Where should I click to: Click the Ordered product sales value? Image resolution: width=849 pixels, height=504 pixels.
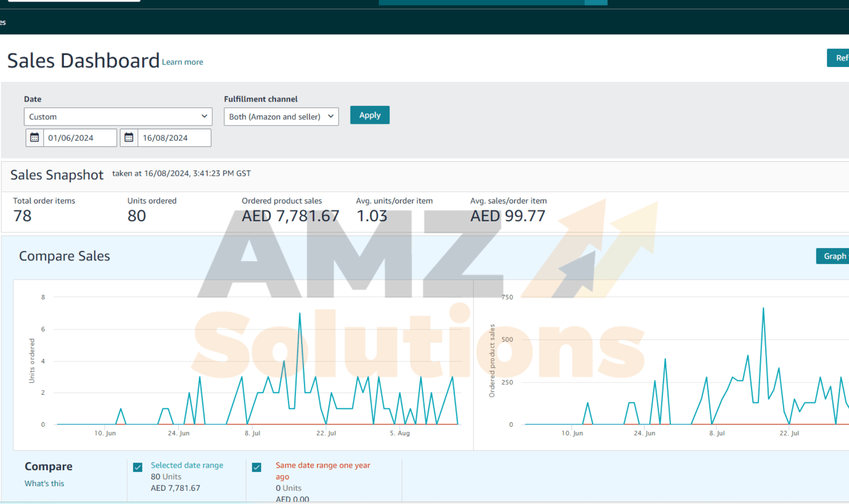tap(290, 216)
